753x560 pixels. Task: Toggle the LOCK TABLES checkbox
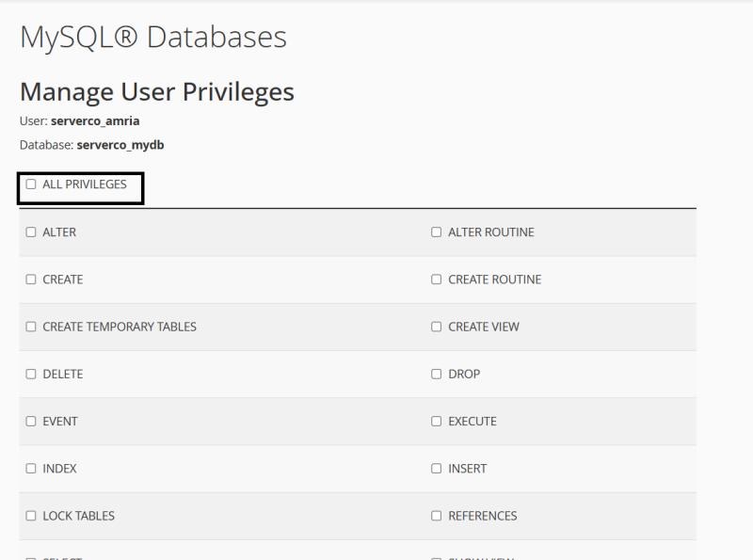(x=31, y=516)
